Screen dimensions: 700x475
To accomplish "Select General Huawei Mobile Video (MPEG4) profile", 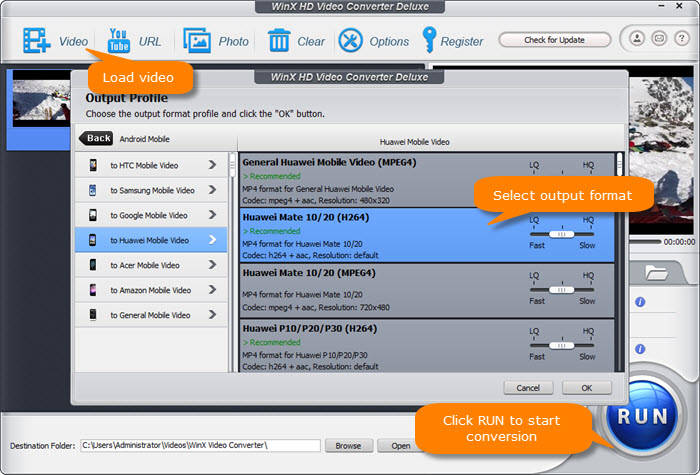I will [427, 180].
